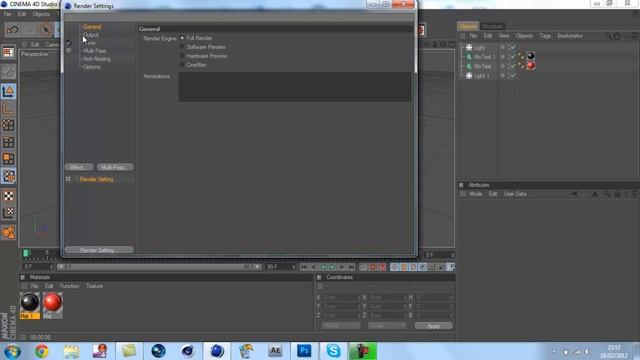Open the Output section in Render Settings
The width and height of the screenshot is (640, 360).
click(x=91, y=35)
